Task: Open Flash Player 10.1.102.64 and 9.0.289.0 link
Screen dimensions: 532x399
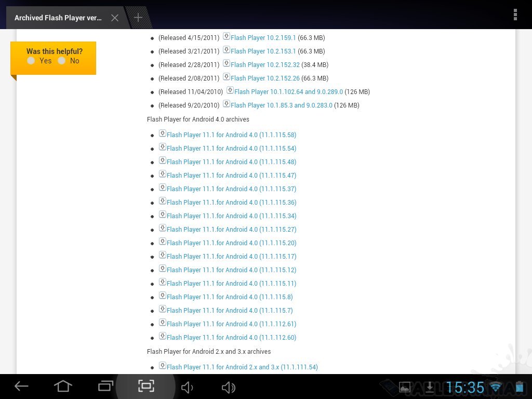Action: [288, 92]
